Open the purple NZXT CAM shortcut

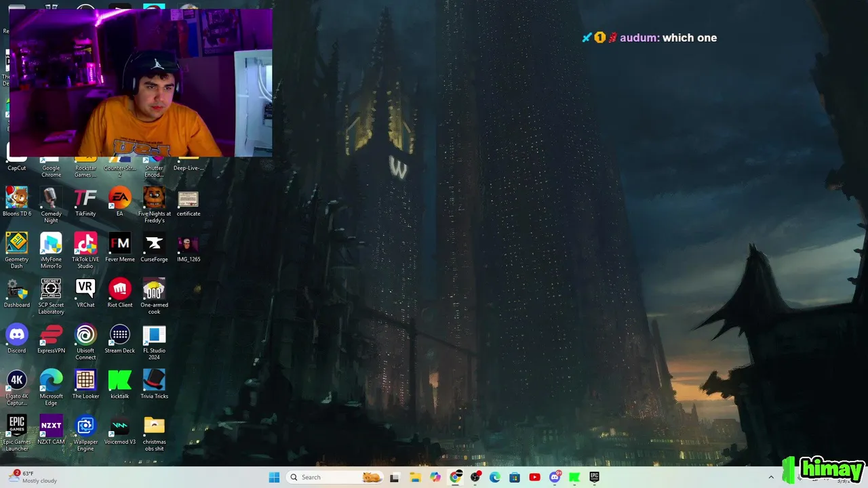pos(51,426)
